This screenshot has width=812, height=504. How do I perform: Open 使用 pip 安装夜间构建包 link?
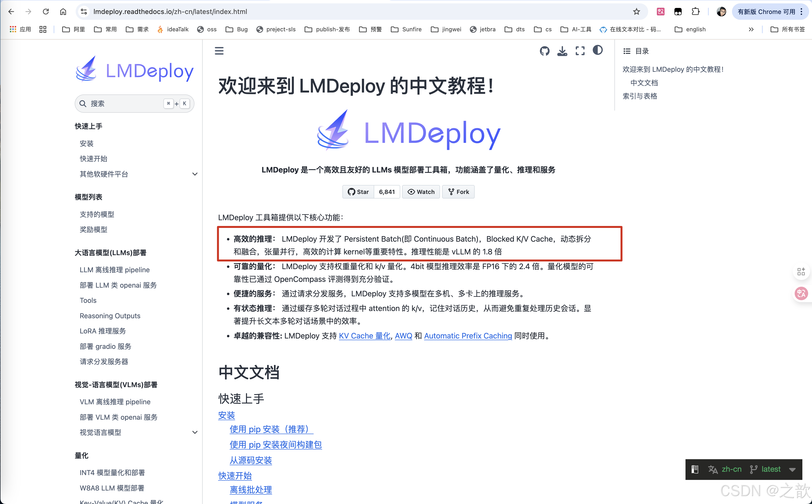276,445
